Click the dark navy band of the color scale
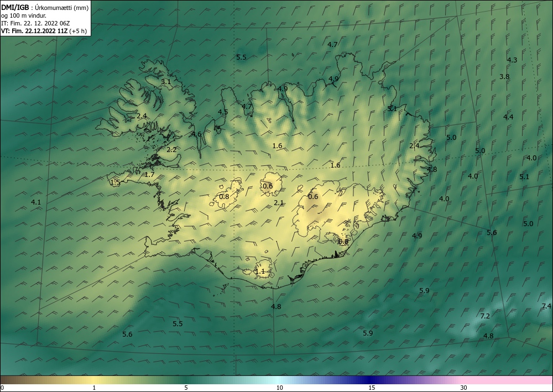This screenshot has height=392, width=553. click(371, 380)
